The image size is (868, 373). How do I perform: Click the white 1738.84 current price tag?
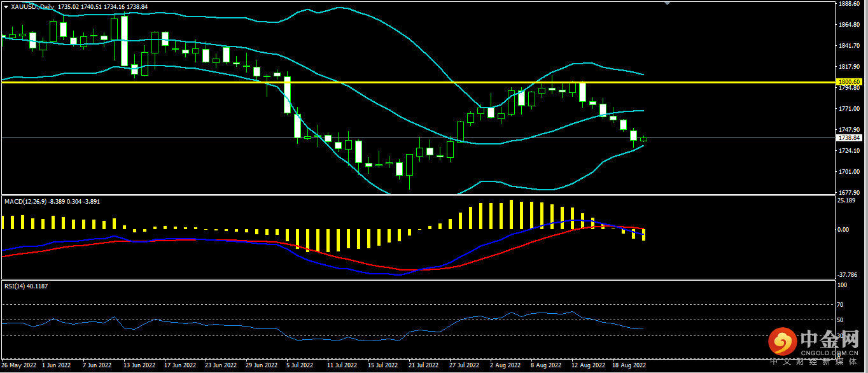tap(849, 137)
